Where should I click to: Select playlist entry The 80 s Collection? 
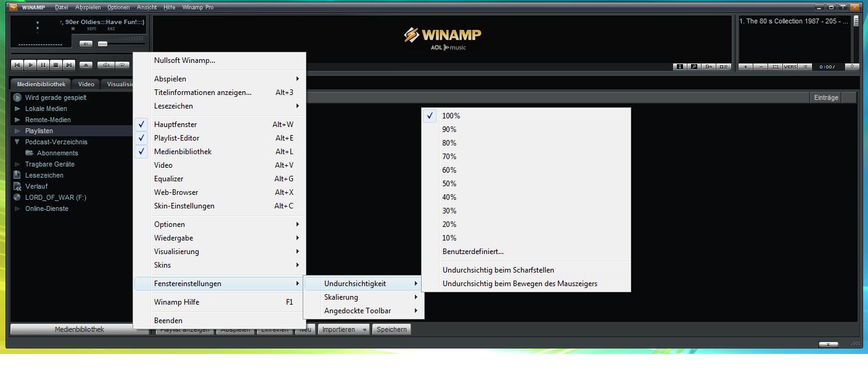(795, 21)
